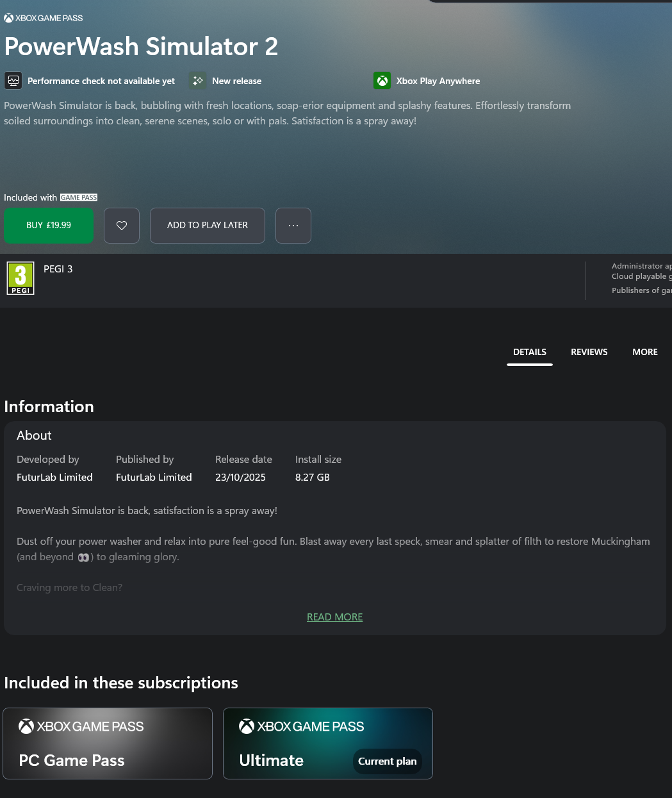This screenshot has height=798, width=672.
Task: Click the Xbox Play Anywhere icon
Action: pyautogui.click(x=382, y=81)
